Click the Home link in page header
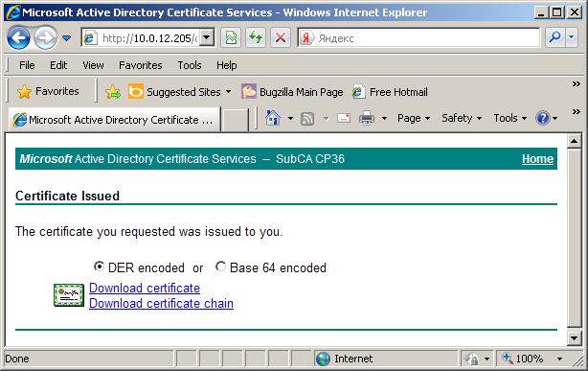 (537, 159)
